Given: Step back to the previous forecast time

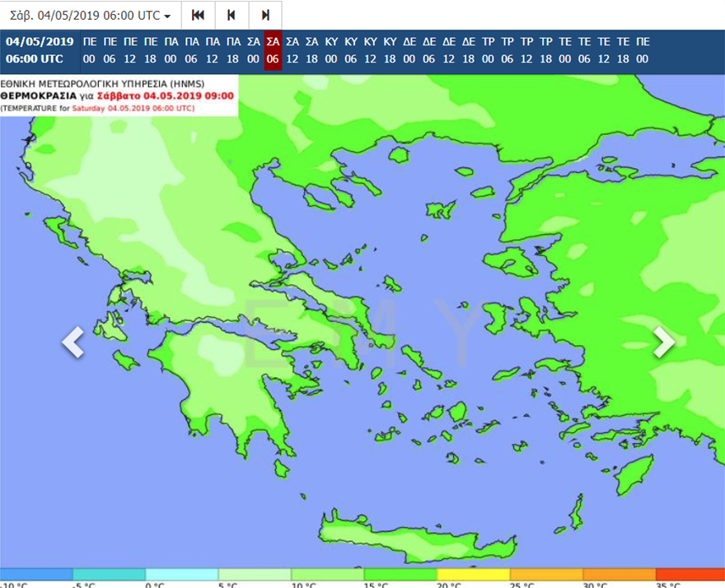Looking at the screenshot, I should pos(232,16).
